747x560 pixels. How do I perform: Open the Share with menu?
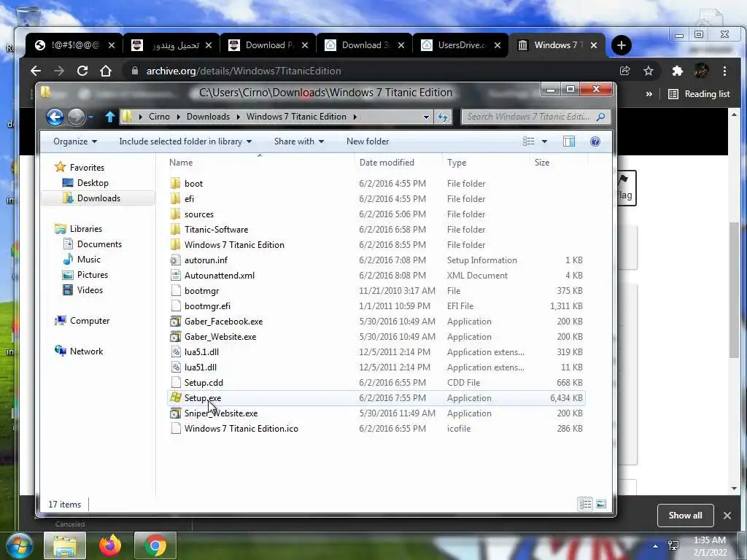(299, 141)
